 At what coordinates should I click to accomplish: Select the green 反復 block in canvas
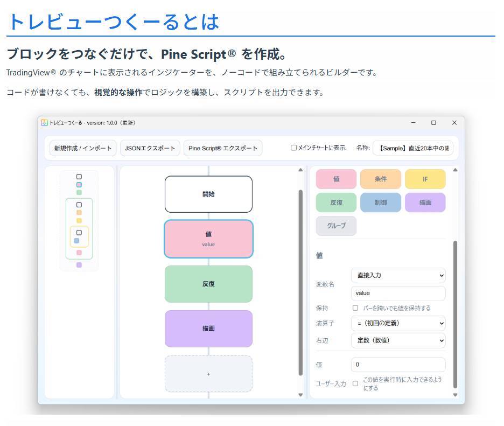pyautogui.click(x=208, y=284)
